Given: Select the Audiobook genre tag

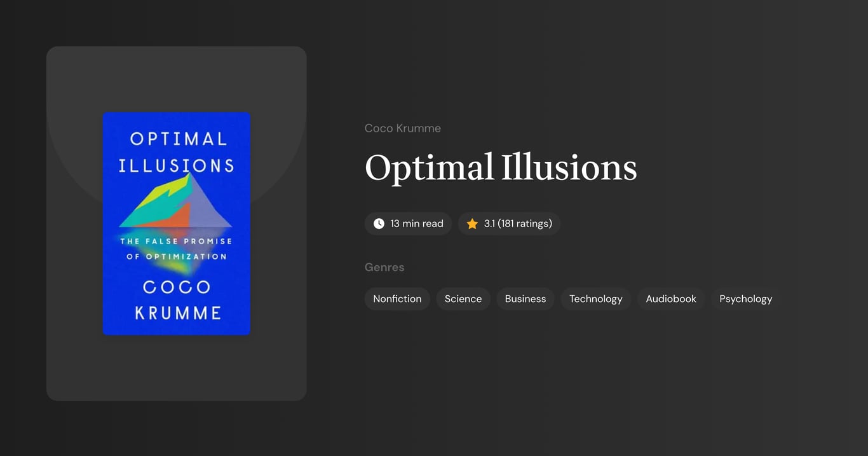Looking at the screenshot, I should [670, 298].
